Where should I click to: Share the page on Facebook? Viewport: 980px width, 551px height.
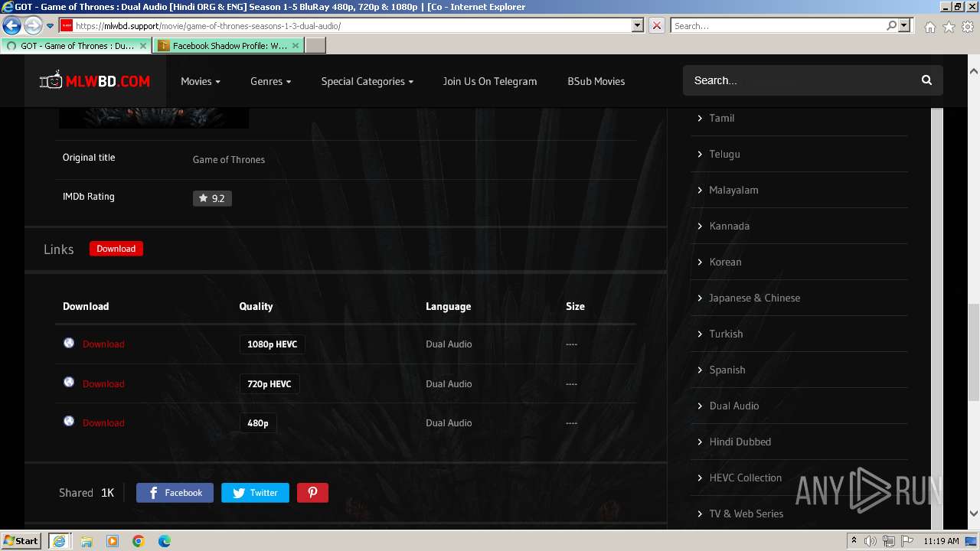click(175, 493)
